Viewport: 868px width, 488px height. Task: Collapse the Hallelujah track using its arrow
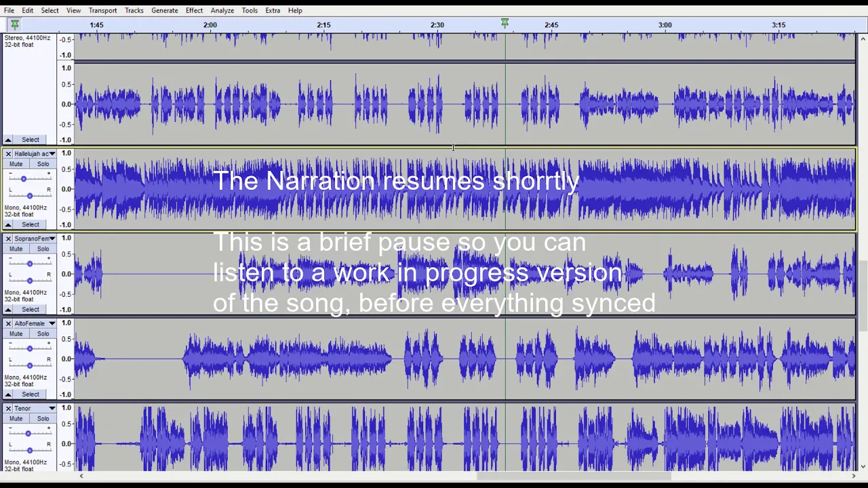[9, 224]
